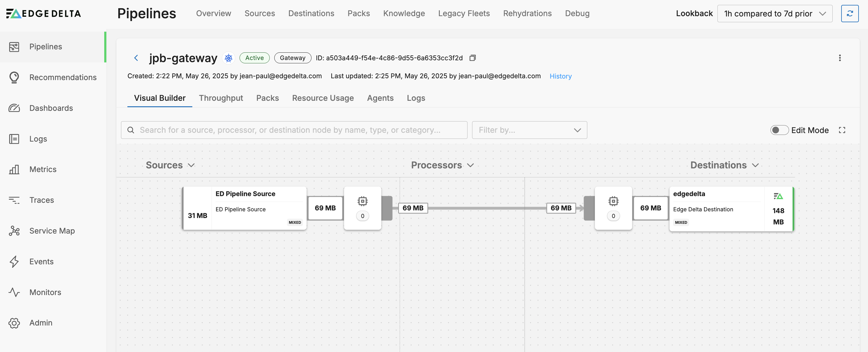Click source processor chip icon
The image size is (868, 352).
coord(363,201)
